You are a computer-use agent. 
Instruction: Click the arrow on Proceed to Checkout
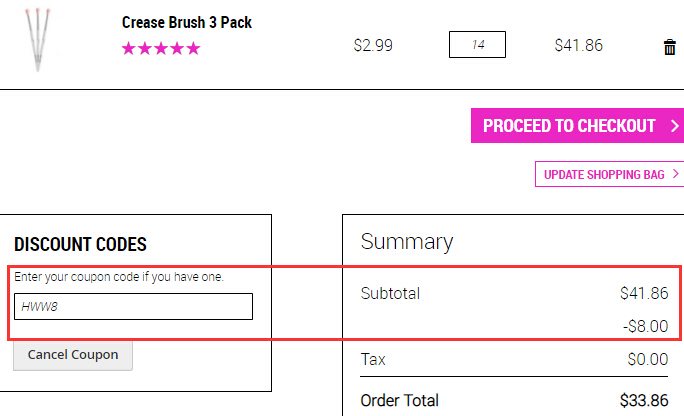[x=674, y=126]
